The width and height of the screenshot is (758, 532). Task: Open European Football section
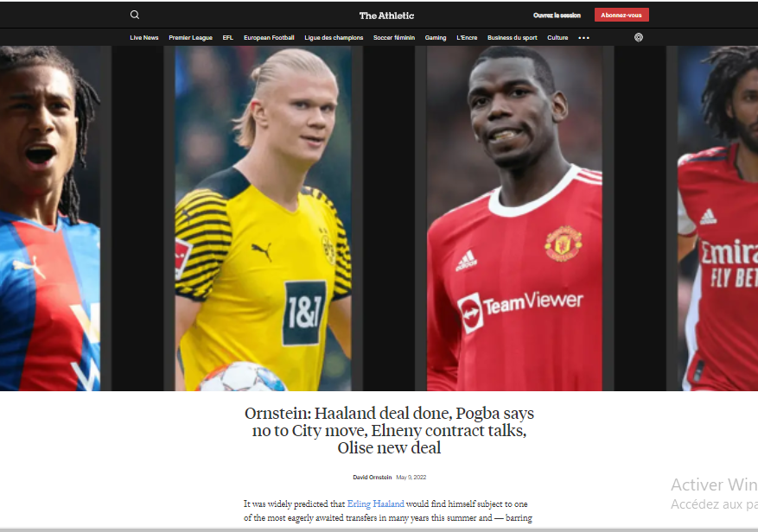pos(269,38)
